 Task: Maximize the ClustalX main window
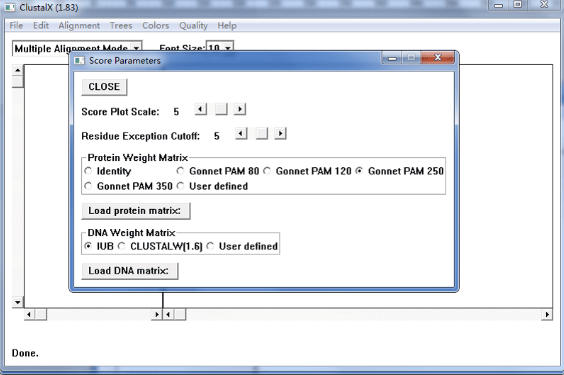518,5
